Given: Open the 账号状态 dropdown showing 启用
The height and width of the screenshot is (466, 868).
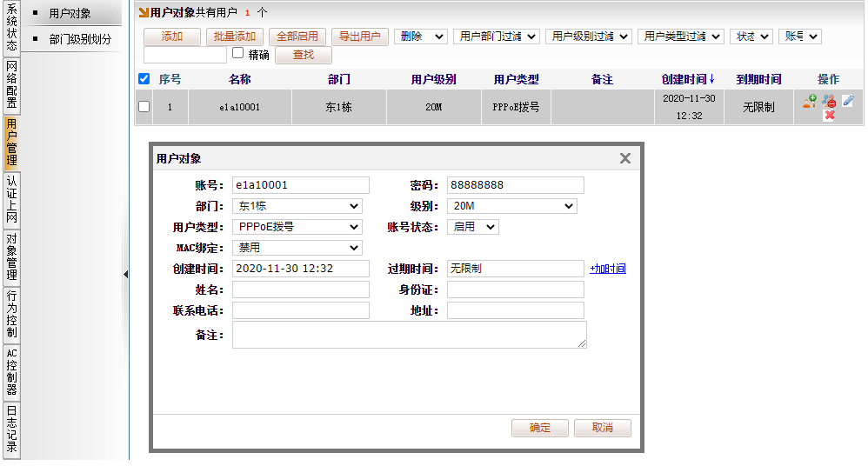Looking at the screenshot, I should tap(473, 227).
